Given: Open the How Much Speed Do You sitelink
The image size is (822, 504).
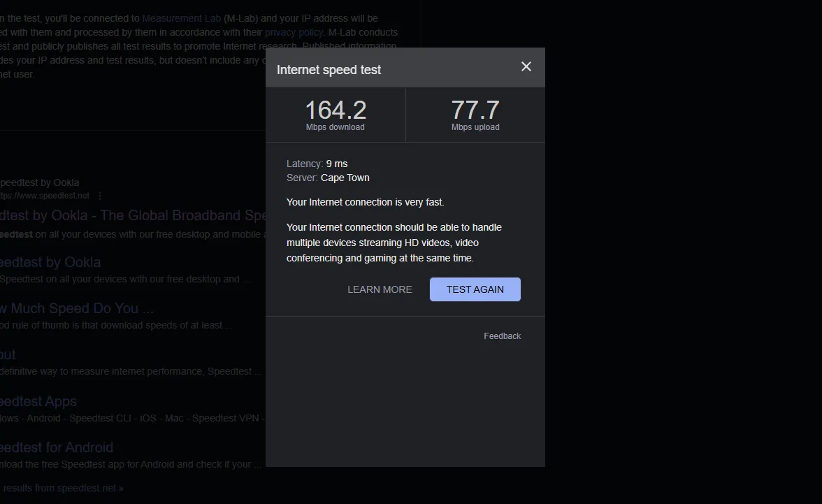Looking at the screenshot, I should click(x=77, y=308).
